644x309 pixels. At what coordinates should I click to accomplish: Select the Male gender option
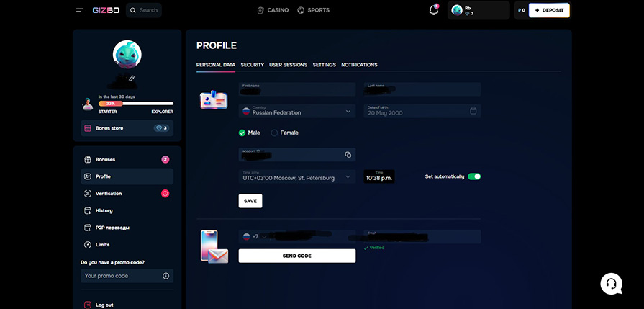coord(242,133)
